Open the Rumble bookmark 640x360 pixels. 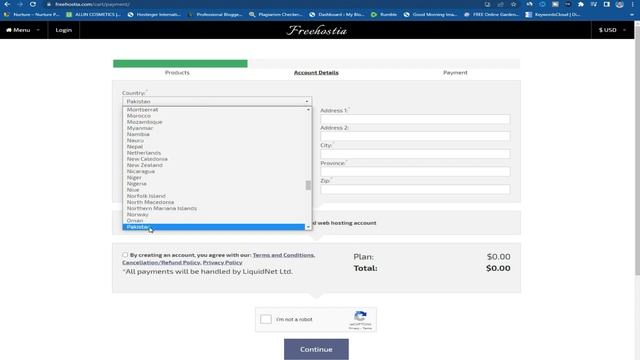(384, 14)
